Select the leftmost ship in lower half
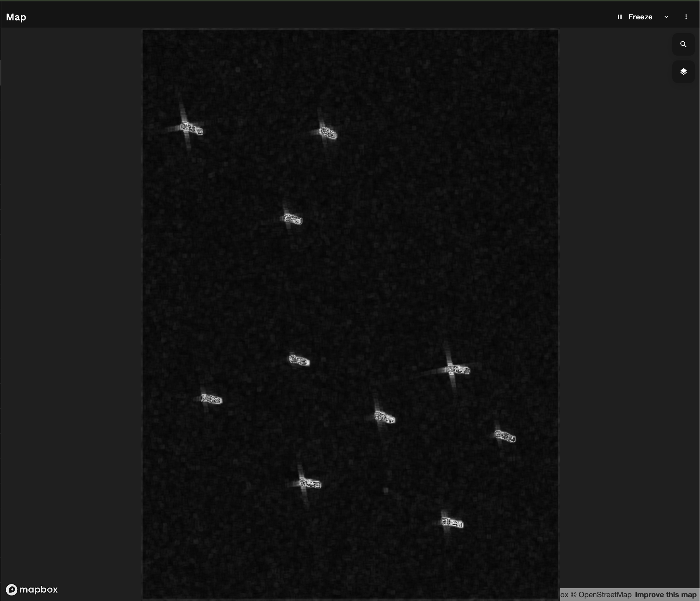The height and width of the screenshot is (601, 700). [211, 399]
